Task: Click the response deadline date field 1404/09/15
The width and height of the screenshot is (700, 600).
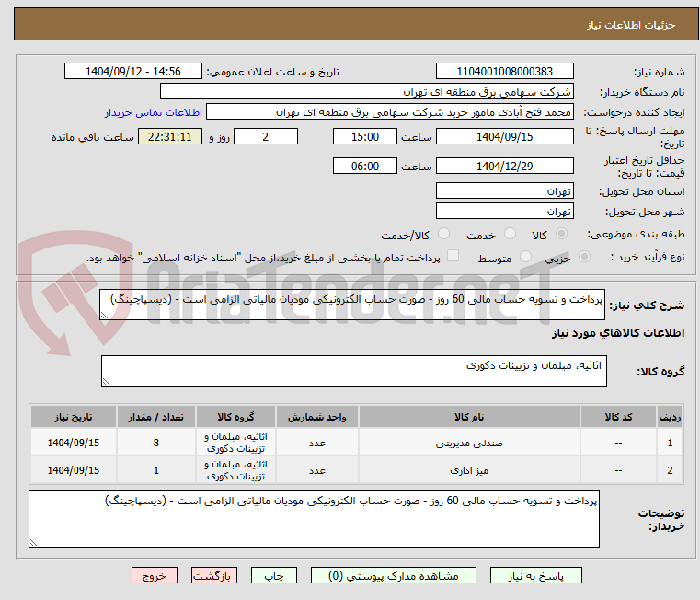Action: click(x=504, y=137)
